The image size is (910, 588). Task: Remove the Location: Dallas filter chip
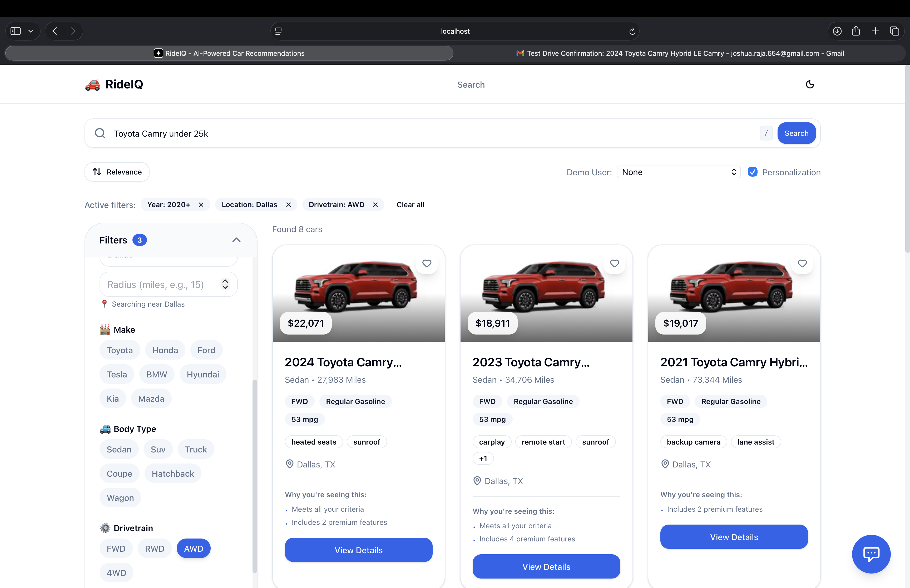click(x=288, y=205)
